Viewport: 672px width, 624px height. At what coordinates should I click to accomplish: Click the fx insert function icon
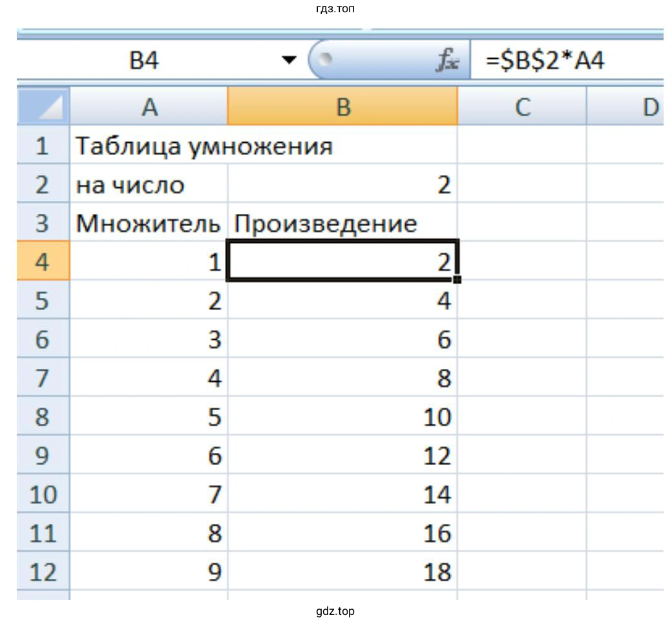point(447,61)
